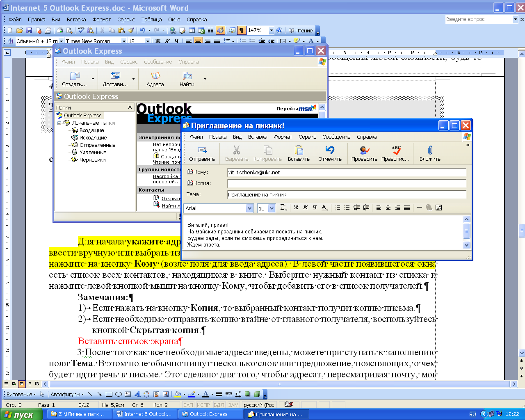
Task: Collapse Локальные папки tree node
Action: coord(59,123)
